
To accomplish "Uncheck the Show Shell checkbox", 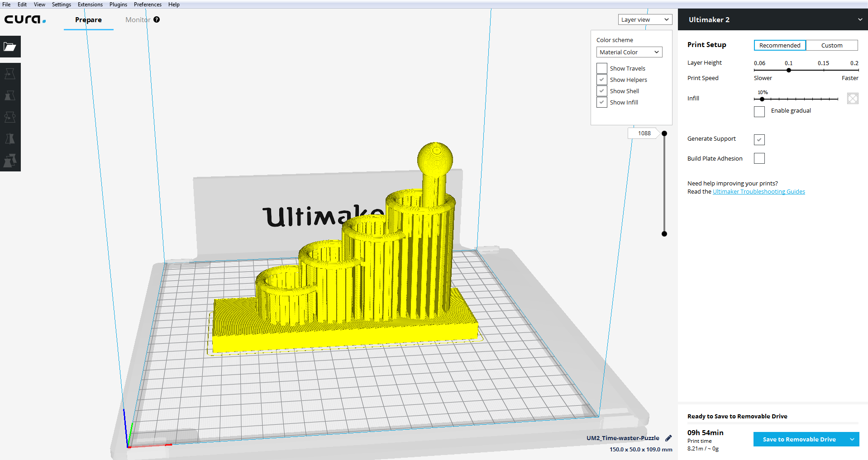I will click(x=601, y=91).
